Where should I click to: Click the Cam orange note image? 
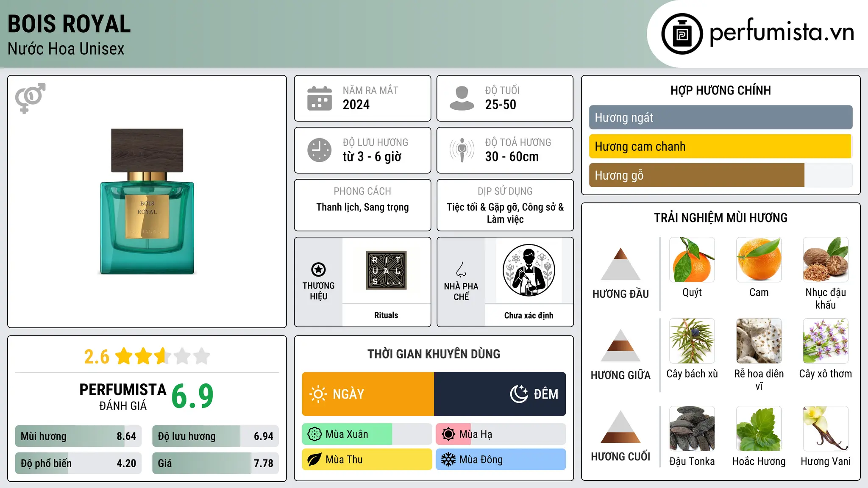(x=759, y=260)
